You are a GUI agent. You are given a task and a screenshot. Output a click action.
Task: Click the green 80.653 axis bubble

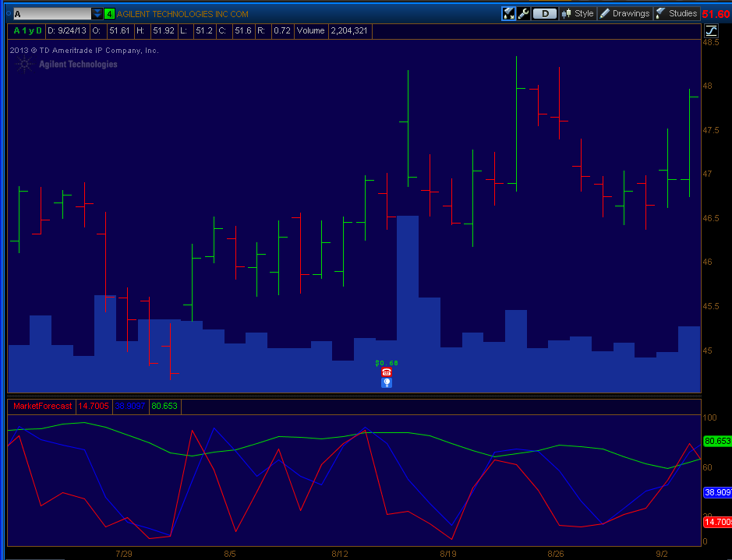pos(717,441)
